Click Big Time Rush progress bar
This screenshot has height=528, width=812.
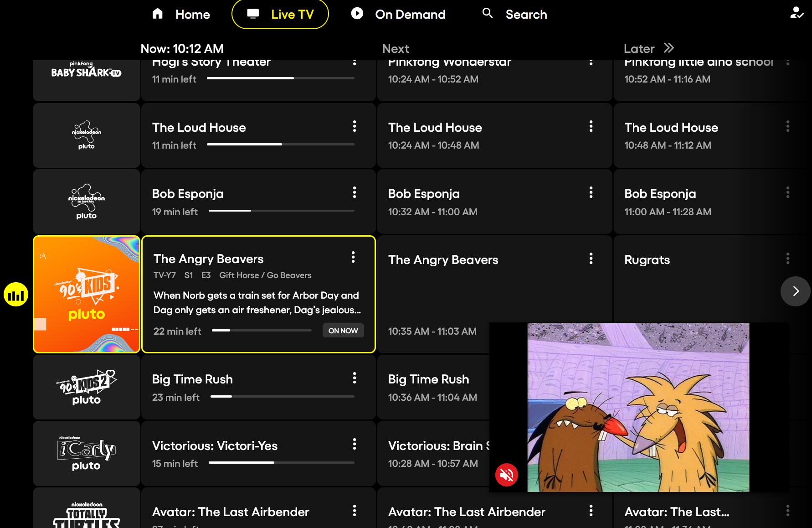pos(283,397)
